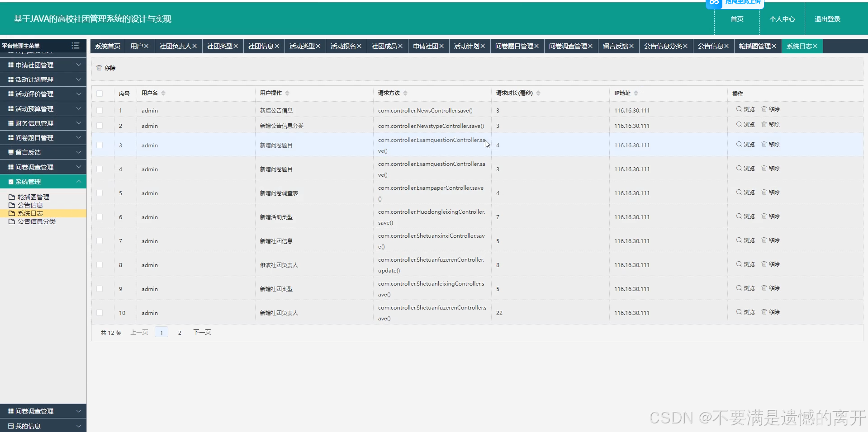Close the 轮播图管理 tab with its X
Screen dimensions: 868x432
774,46
